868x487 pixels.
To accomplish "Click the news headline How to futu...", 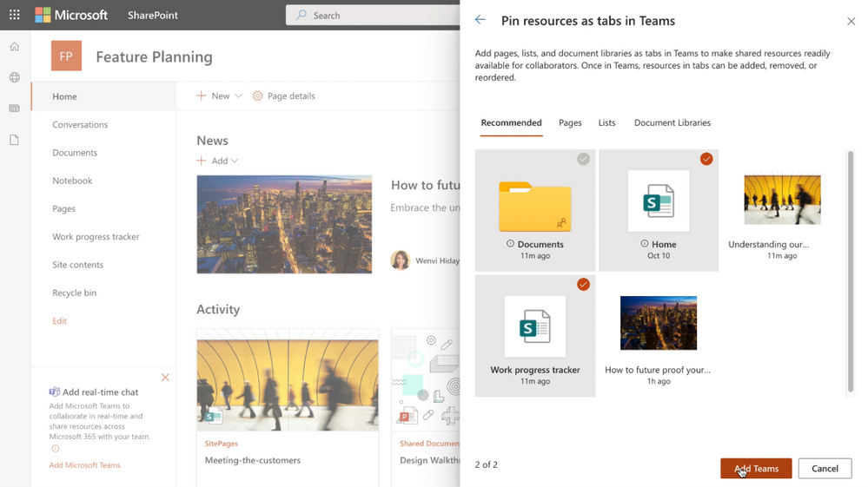I will [x=425, y=185].
